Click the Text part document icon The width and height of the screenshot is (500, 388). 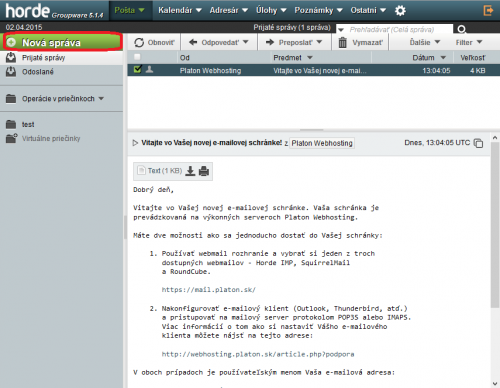click(x=141, y=171)
